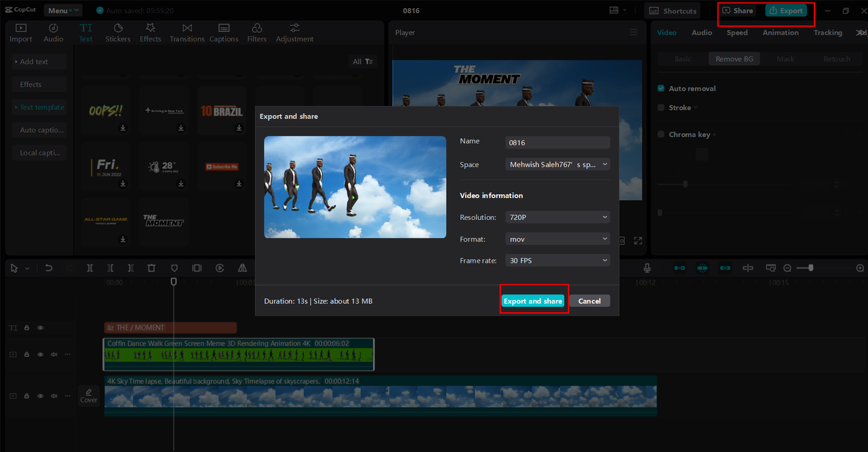Open the Captions panel
Screen dimensions: 868x452
[224, 33]
